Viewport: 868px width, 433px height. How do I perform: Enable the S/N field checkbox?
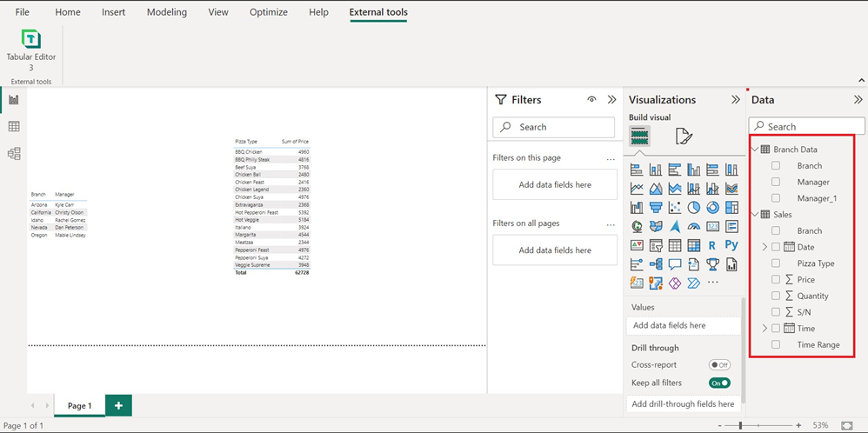coord(776,312)
